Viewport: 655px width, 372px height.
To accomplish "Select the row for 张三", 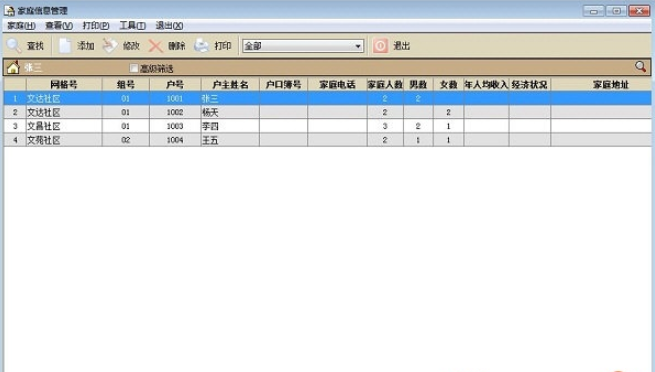I will [x=328, y=99].
